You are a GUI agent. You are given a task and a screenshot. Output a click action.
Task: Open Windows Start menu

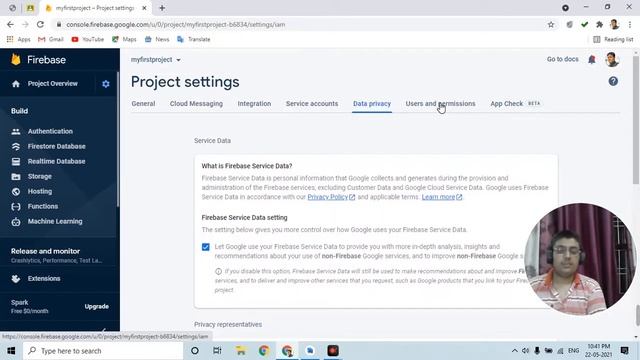(x=11, y=351)
